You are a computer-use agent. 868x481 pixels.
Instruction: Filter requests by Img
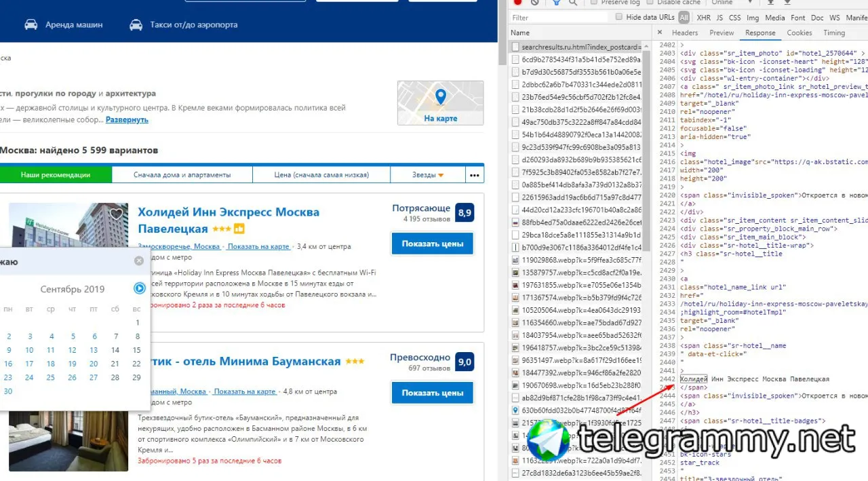point(753,18)
